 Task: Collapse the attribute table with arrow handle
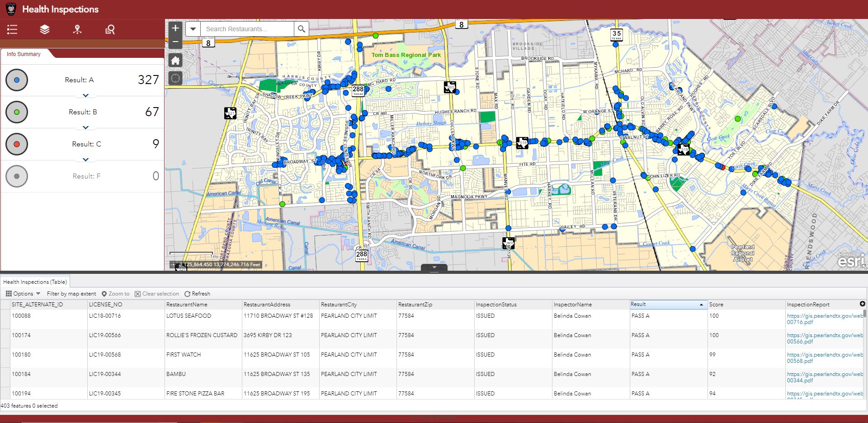point(434,268)
